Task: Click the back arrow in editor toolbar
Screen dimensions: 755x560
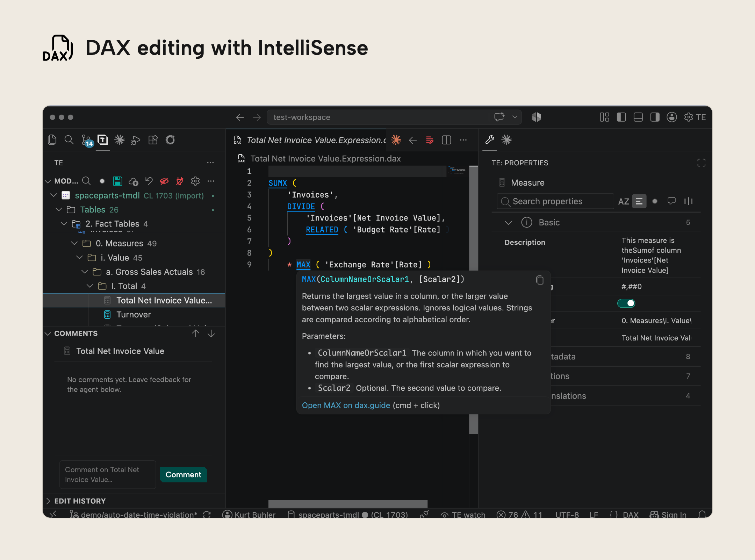Action: [413, 140]
